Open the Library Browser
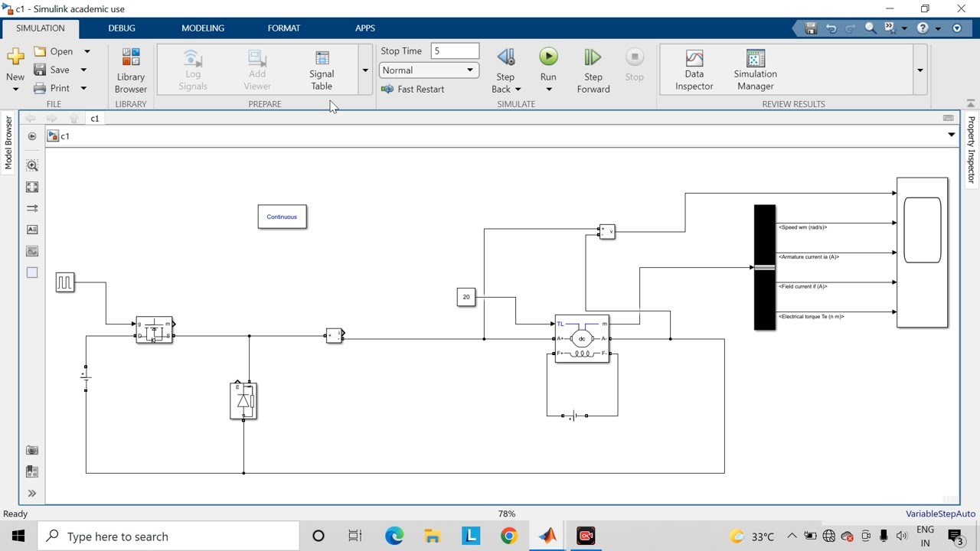Screen dimensions: 980x551 pyautogui.click(x=131, y=70)
